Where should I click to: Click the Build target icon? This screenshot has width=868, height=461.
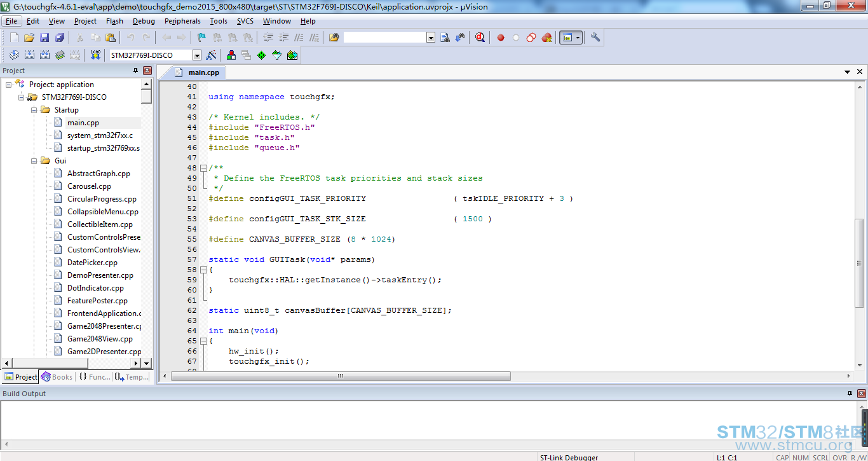click(x=29, y=55)
